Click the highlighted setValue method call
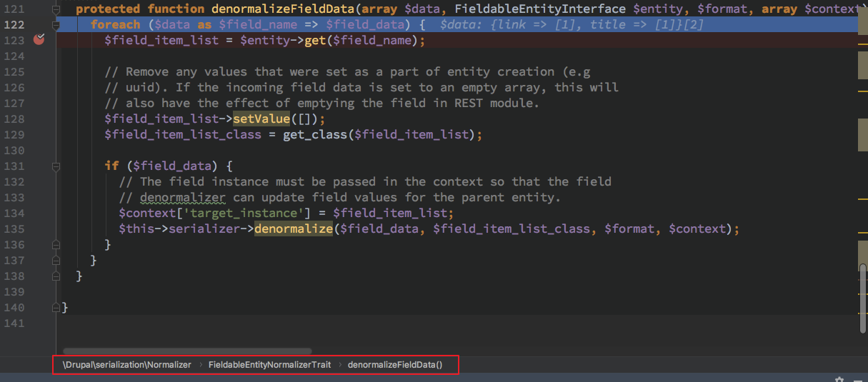 pos(261,119)
